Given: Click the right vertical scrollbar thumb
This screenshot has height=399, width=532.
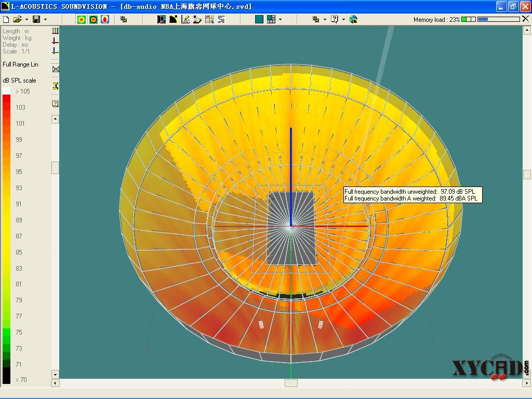Looking at the screenshot, I should tap(527, 175).
